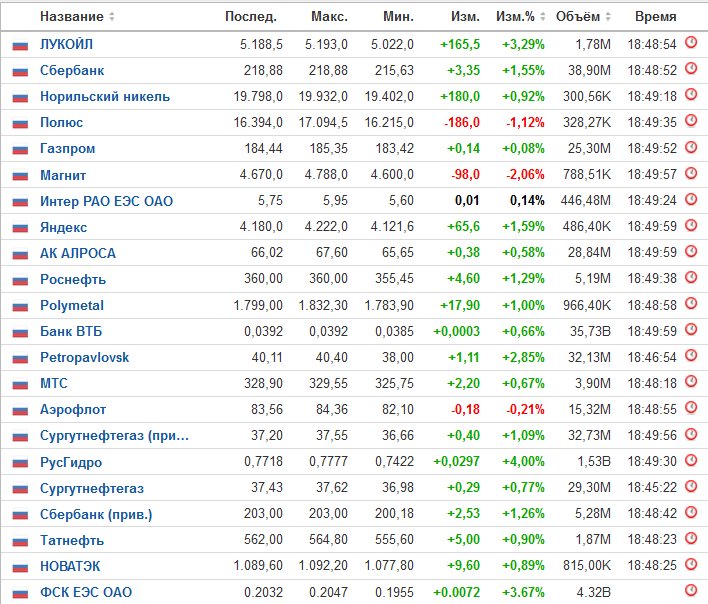Select Интер РАО volume 446,48M
Viewport: 708px width, 604px height.
(586, 200)
